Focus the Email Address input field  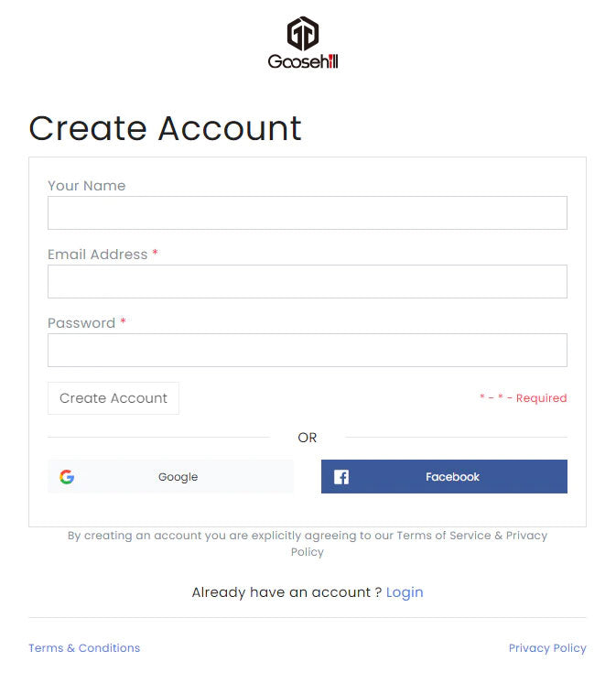(x=308, y=281)
